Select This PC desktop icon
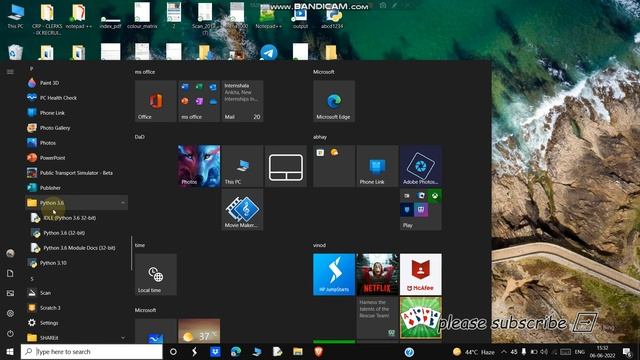Viewport: 640px width, 360px height. click(x=16, y=16)
